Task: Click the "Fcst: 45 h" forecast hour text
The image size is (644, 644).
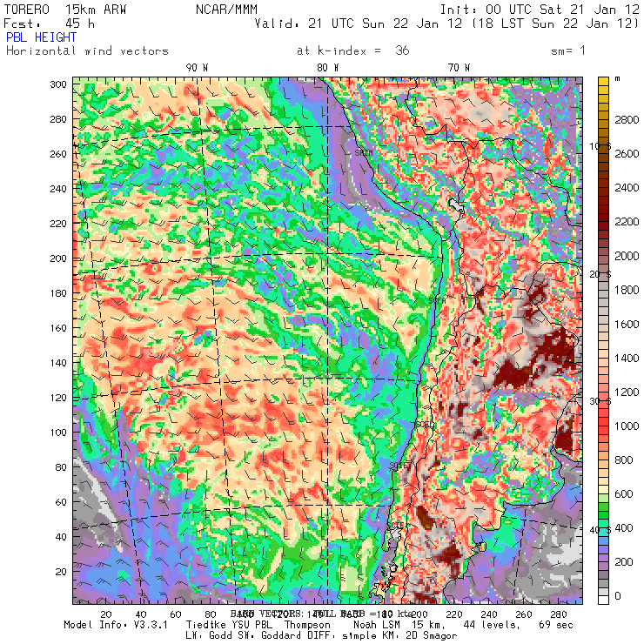Action: 50,23
